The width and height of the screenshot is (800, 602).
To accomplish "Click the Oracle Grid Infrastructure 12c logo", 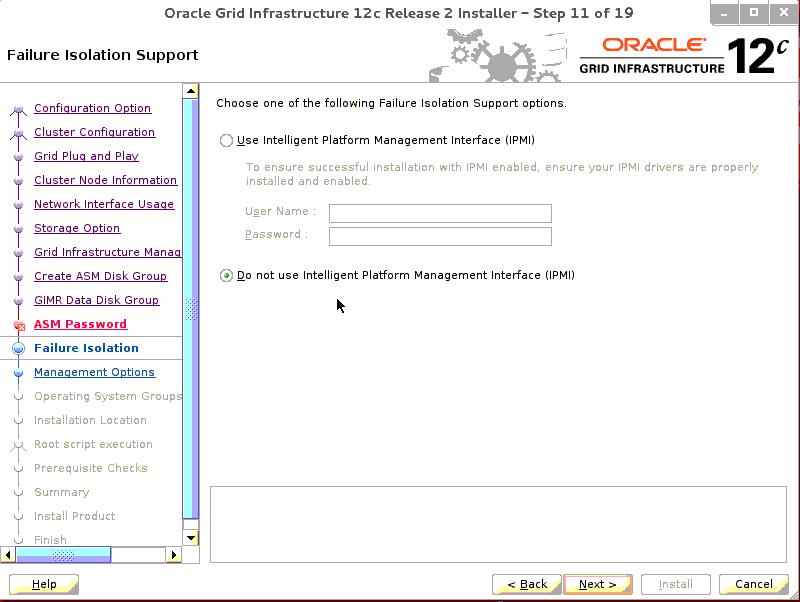I will pos(684,55).
